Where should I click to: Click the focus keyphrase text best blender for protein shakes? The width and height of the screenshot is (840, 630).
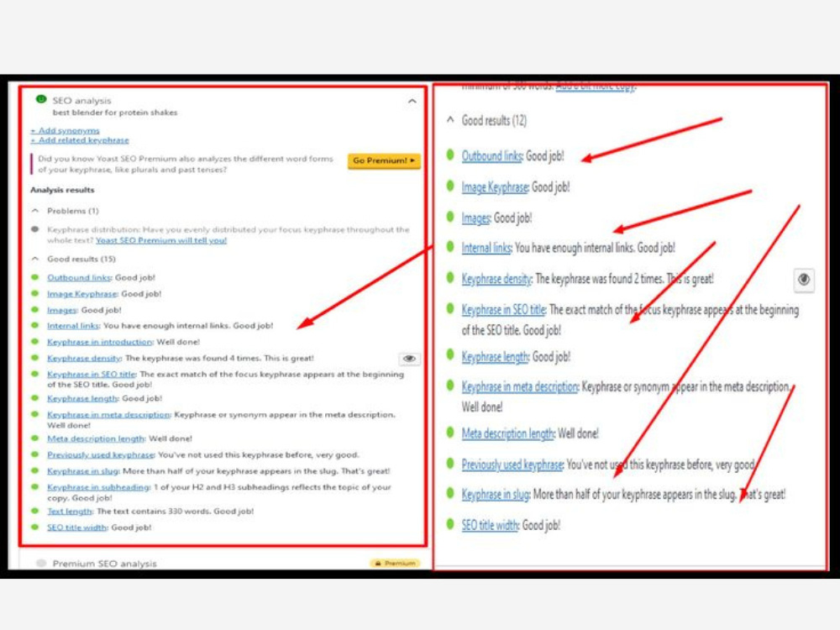(114, 113)
